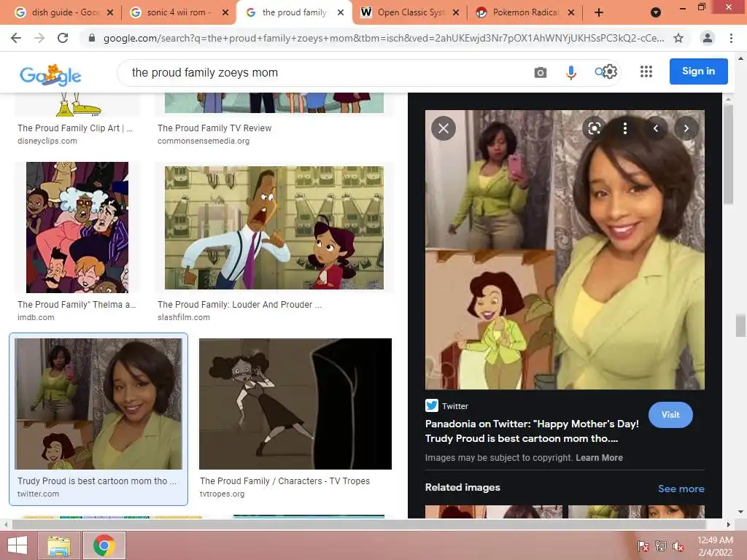Image resolution: width=747 pixels, height=560 pixels.
Task: Close the sonic 4 wii rom tab
Action: (x=225, y=12)
